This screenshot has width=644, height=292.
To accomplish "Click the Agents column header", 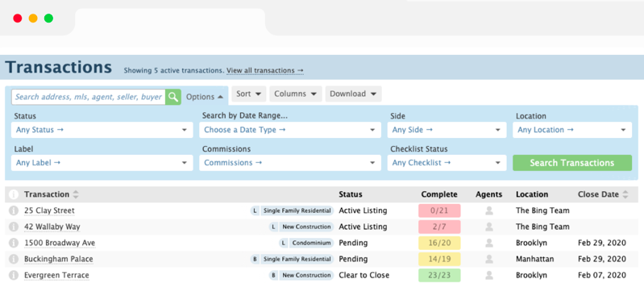I will (488, 194).
